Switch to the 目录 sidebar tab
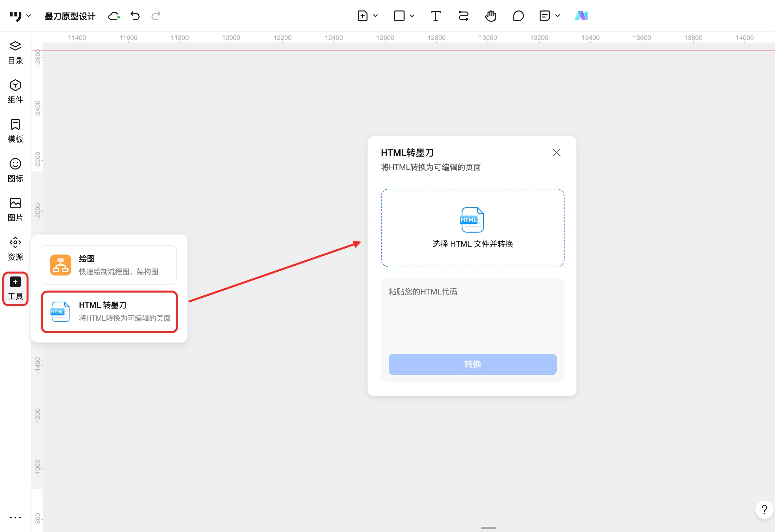The image size is (775, 532). pyautogui.click(x=15, y=52)
